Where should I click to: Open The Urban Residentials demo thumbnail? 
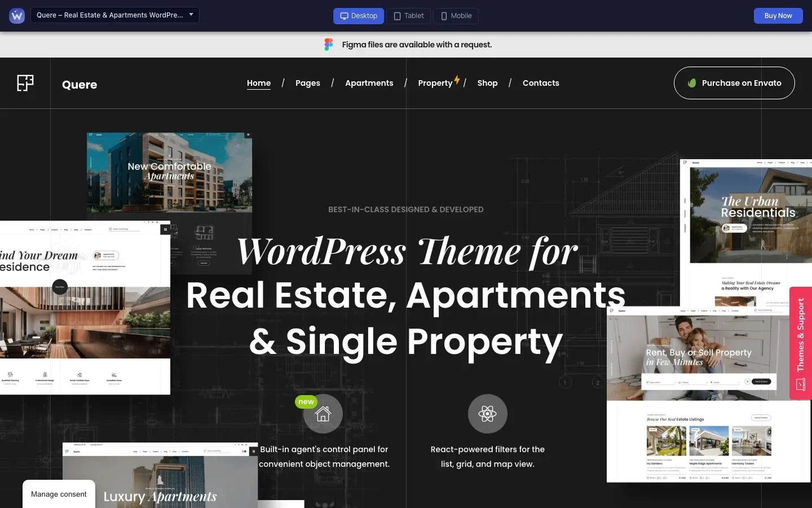(746, 233)
